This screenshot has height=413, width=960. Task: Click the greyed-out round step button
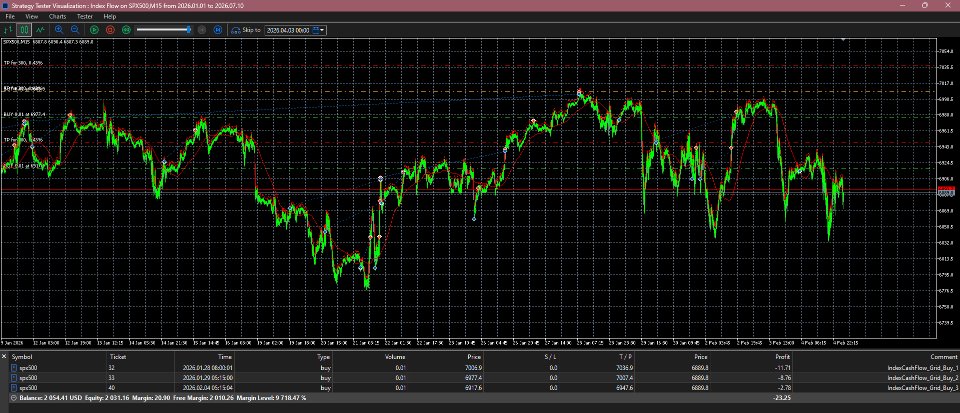pyautogui.click(x=202, y=29)
